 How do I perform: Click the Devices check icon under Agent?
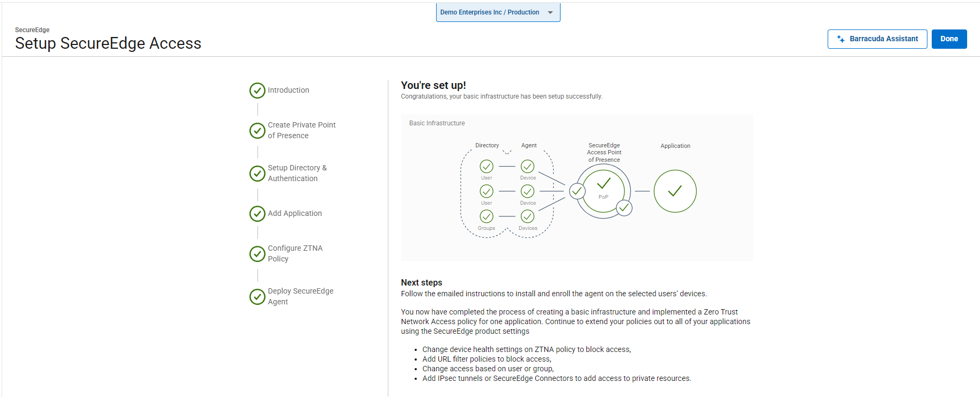(x=528, y=216)
